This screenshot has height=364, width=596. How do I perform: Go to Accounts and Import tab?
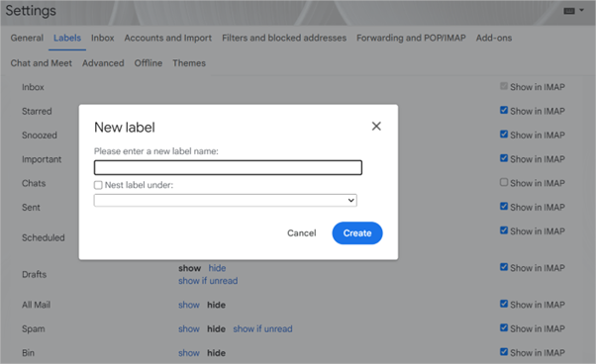click(x=167, y=38)
